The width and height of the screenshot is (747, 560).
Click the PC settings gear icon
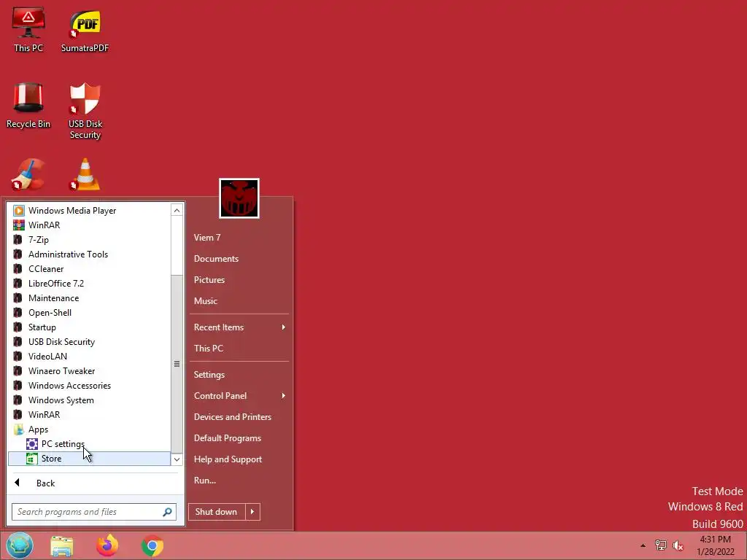(32, 444)
